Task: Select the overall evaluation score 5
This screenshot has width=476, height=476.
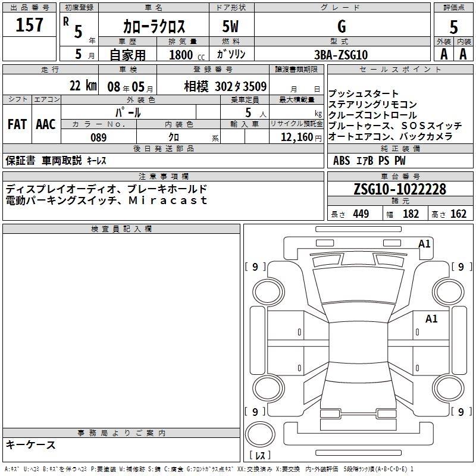Action: 453,27
